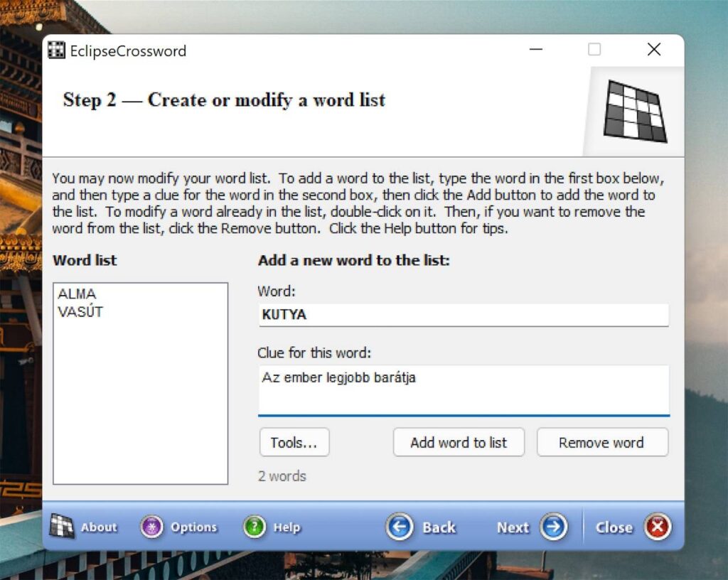Click the About label in bottom bar
This screenshot has width=728, height=580.
pos(99,527)
